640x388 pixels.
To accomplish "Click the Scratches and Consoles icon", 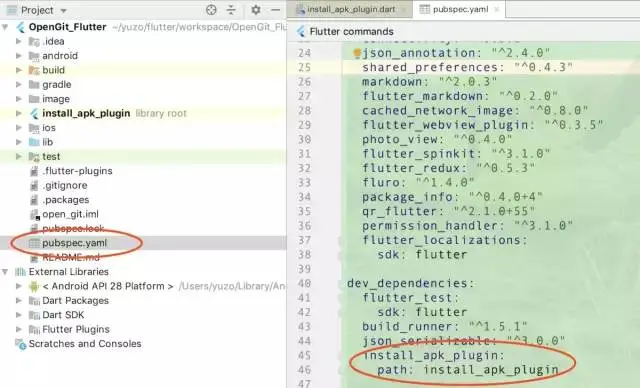I will 20,344.
